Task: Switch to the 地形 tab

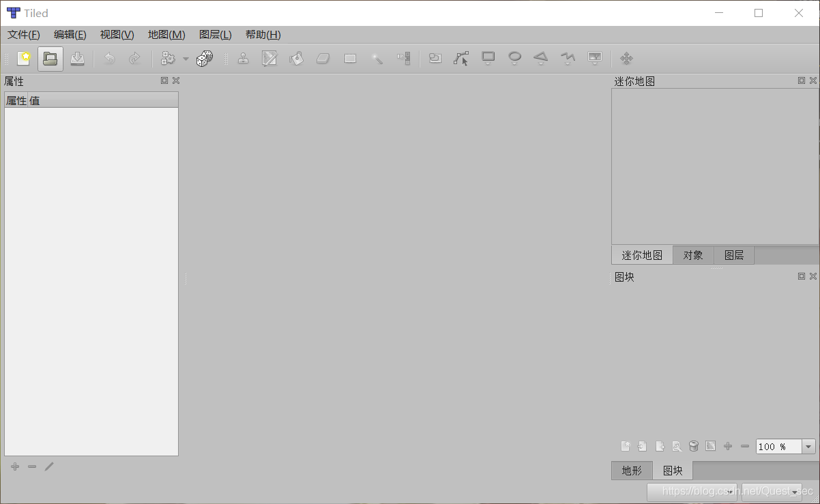Action: (632, 471)
